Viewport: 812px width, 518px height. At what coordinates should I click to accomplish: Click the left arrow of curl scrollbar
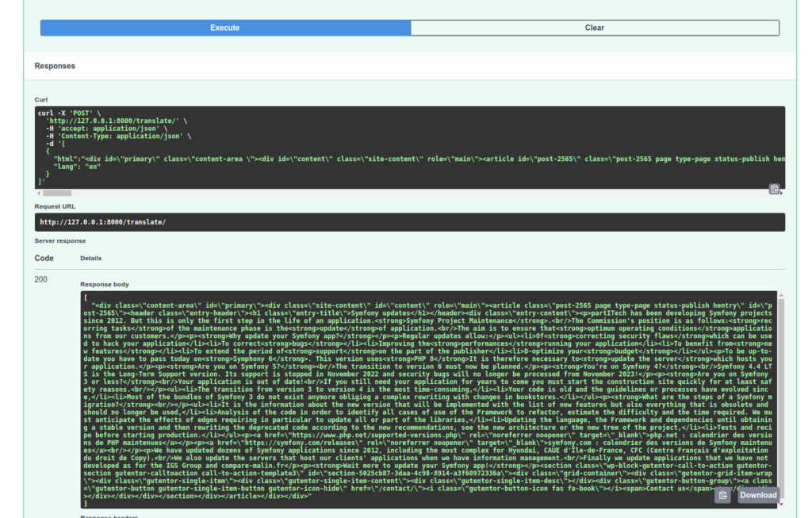pyautogui.click(x=39, y=194)
